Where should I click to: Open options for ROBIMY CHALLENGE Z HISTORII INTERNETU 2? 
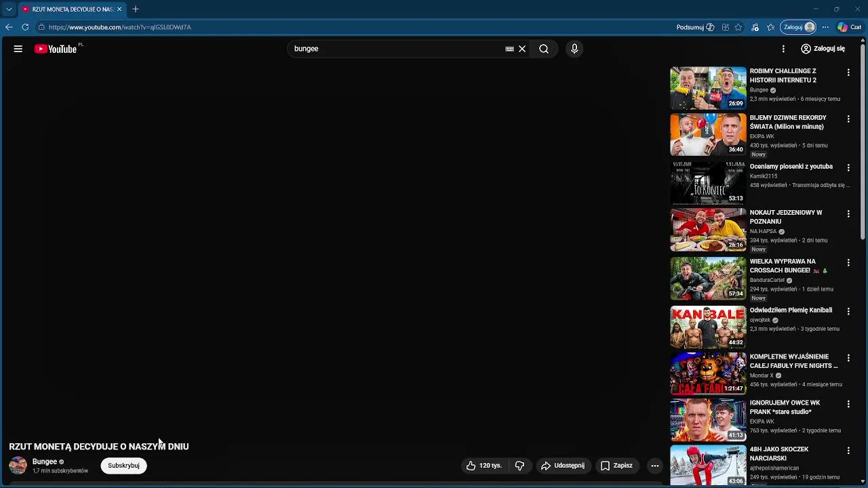848,72
